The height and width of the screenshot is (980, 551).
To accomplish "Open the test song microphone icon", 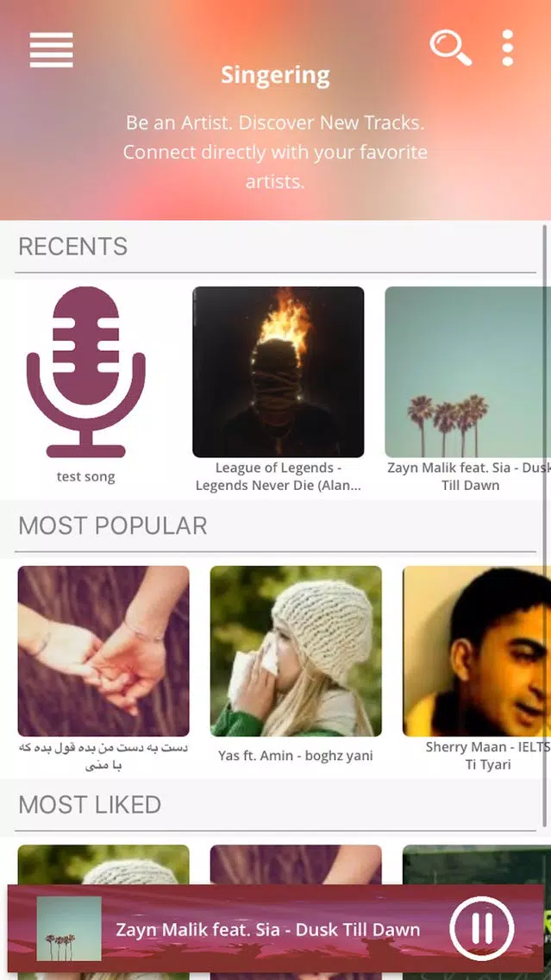I will (x=85, y=372).
